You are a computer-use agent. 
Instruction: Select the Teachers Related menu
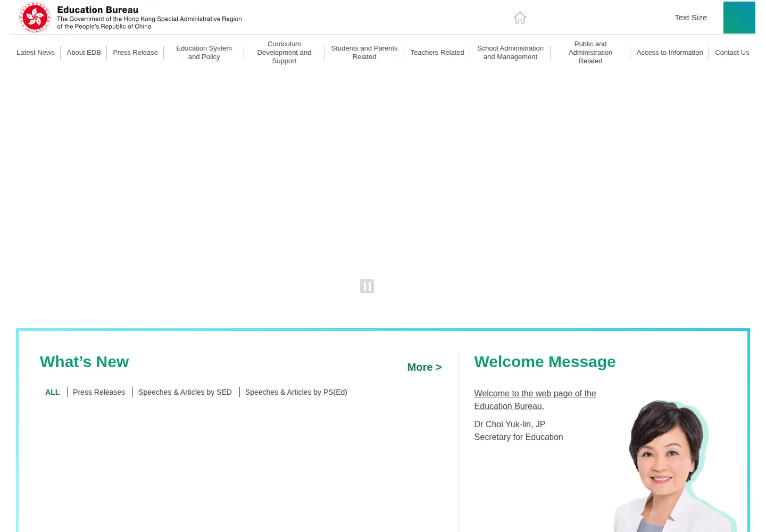pos(437,53)
